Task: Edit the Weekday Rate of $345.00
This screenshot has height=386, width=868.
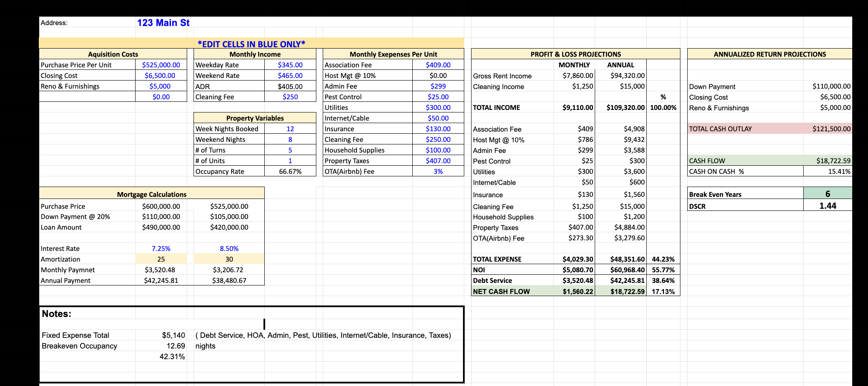Action: point(290,65)
